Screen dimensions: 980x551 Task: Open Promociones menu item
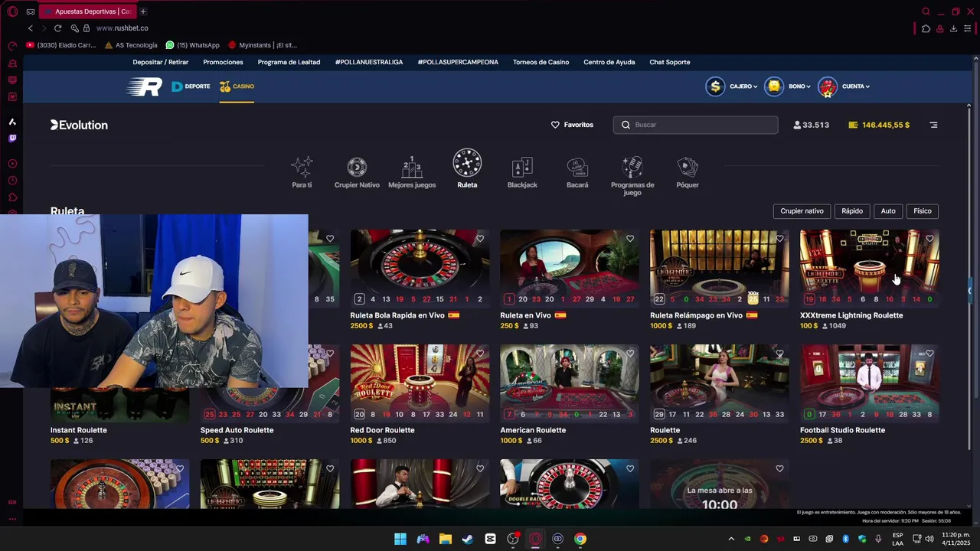(223, 62)
